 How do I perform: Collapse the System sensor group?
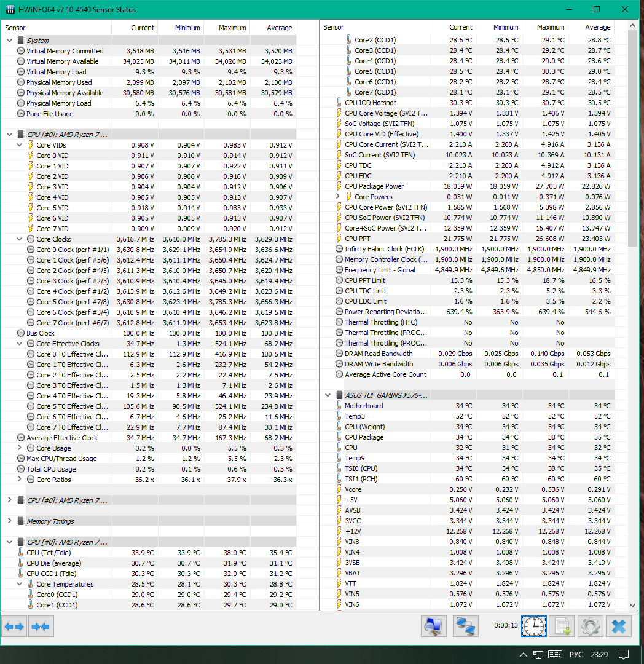(x=9, y=40)
